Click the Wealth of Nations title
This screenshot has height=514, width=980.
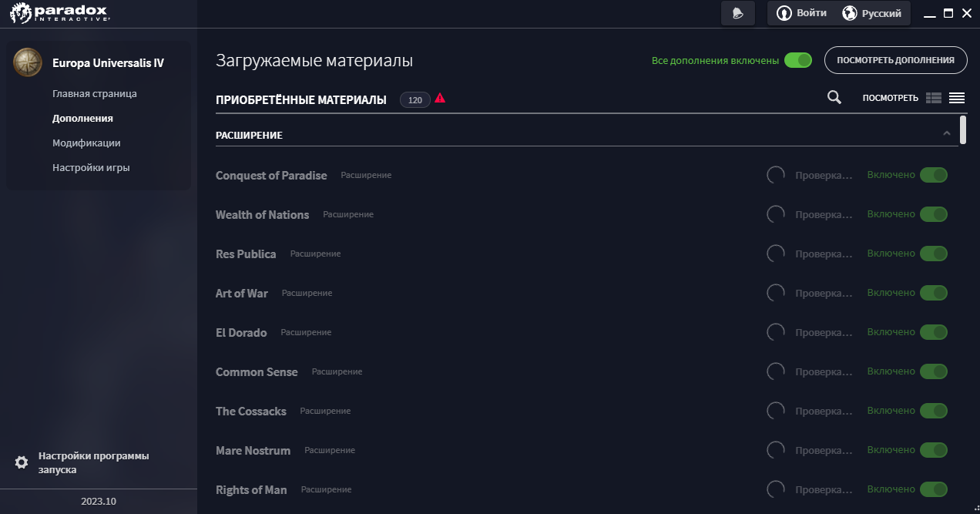(x=262, y=214)
